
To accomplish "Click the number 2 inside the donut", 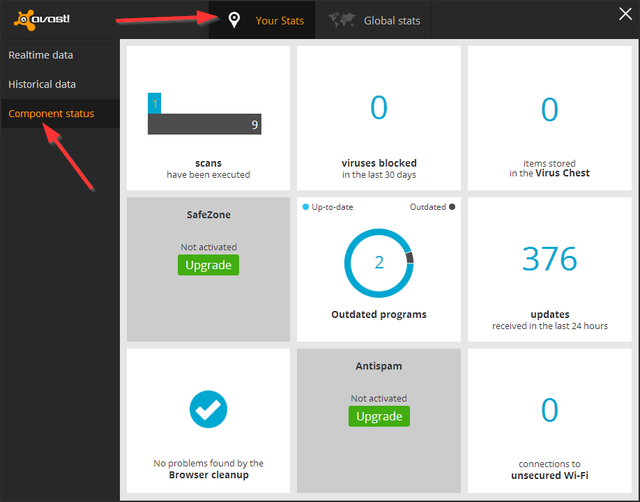I will [x=379, y=262].
